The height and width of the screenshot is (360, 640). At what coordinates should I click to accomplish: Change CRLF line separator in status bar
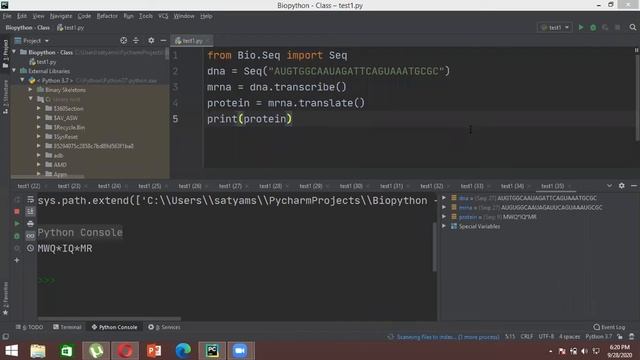pos(527,337)
